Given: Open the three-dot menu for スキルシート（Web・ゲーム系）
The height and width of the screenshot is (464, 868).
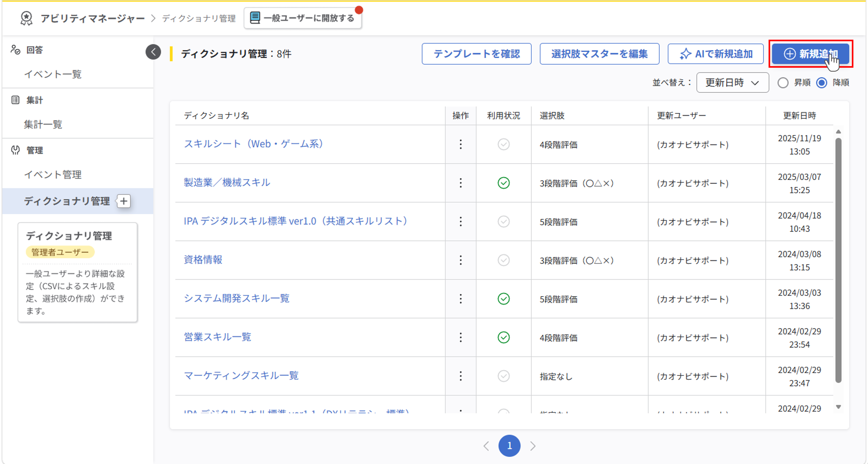Looking at the screenshot, I should coord(461,144).
